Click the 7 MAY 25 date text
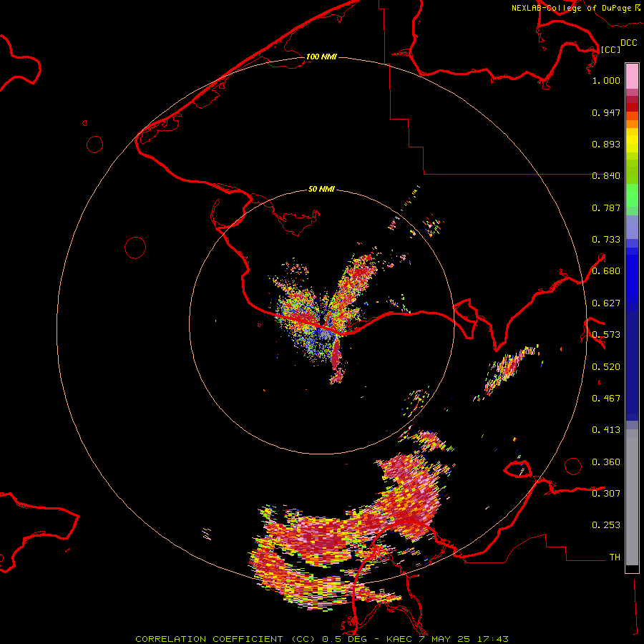This screenshot has width=644, height=644. pyautogui.click(x=445, y=639)
